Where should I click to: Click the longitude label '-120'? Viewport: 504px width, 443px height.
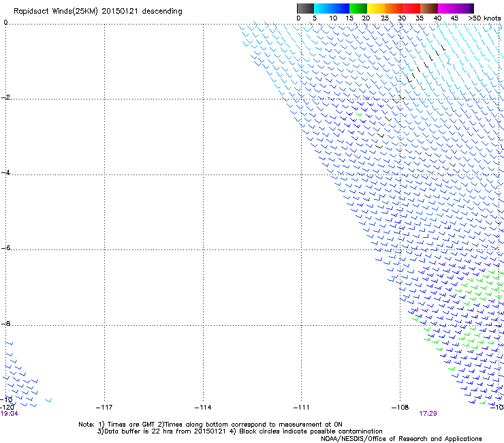(x=6, y=407)
